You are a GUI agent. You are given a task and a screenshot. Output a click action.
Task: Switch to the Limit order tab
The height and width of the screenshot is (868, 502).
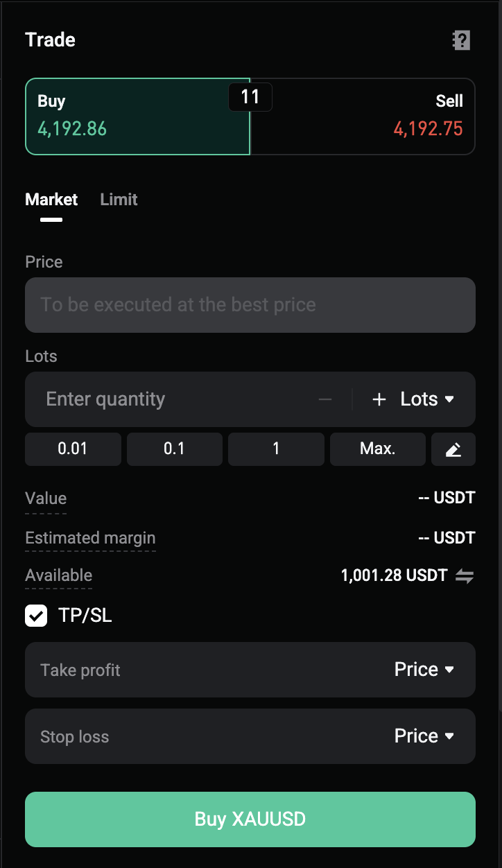point(119,200)
